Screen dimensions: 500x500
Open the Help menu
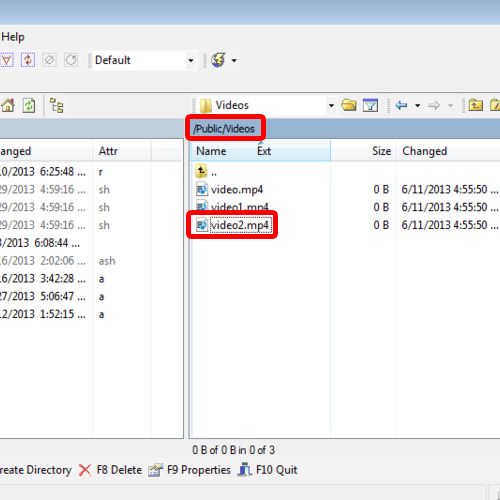point(13,37)
